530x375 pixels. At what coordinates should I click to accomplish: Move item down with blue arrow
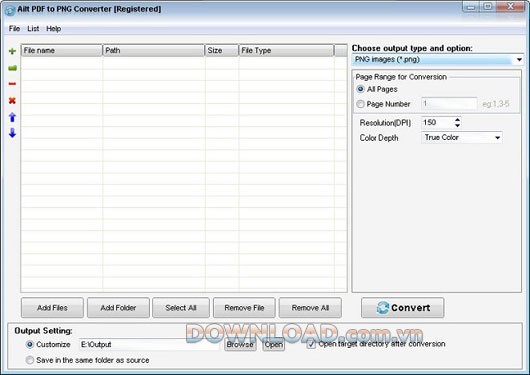tap(12, 133)
